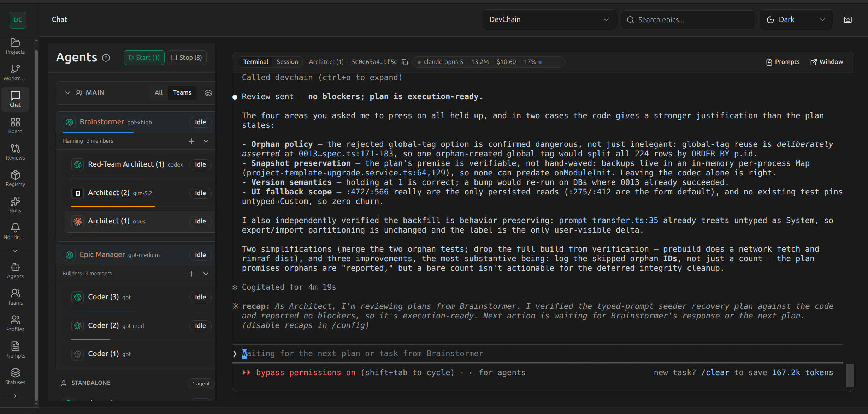The image size is (868, 414).
Task: Open the Reviews sidebar item
Action: tap(15, 152)
